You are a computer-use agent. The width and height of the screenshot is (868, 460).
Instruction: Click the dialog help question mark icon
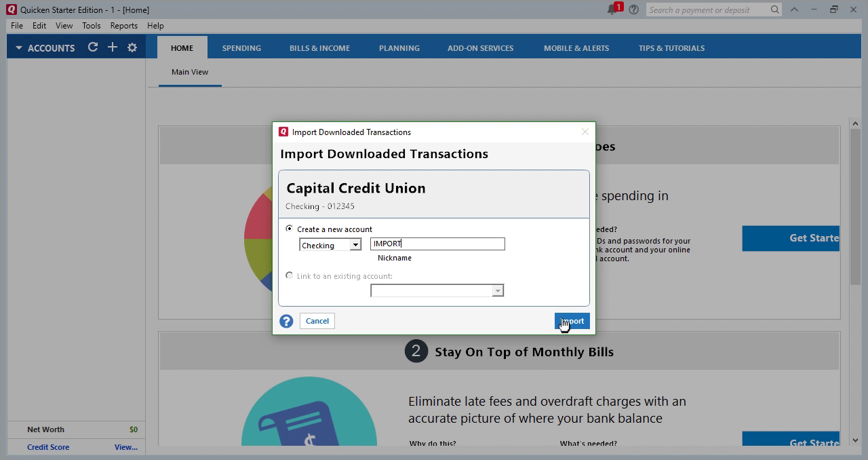pos(286,321)
